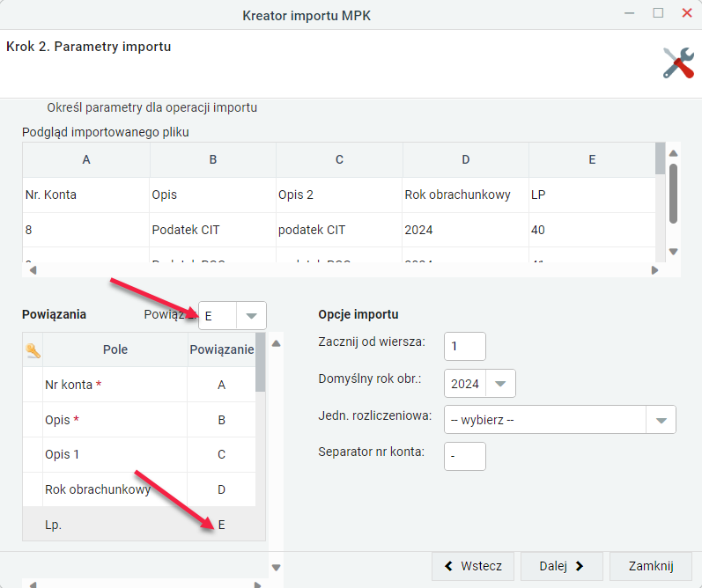Viewport: 702px width, 588px height.
Task: Click up arrow of Powiązania list scrollbar
Action: tap(277, 343)
